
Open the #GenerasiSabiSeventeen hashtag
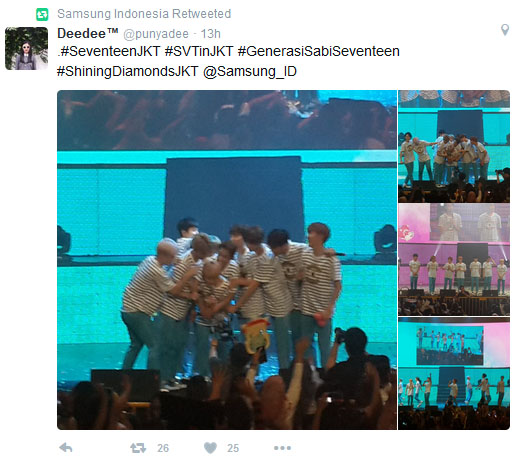(x=319, y=51)
